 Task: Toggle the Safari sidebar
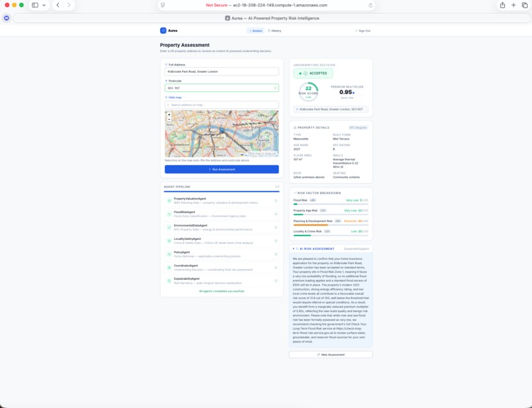35,5
